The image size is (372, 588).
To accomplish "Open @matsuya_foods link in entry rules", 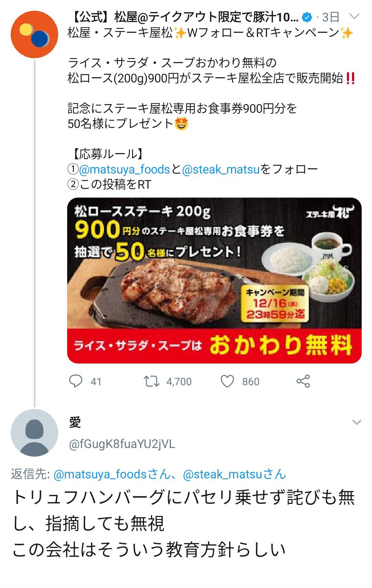I will 125,169.
